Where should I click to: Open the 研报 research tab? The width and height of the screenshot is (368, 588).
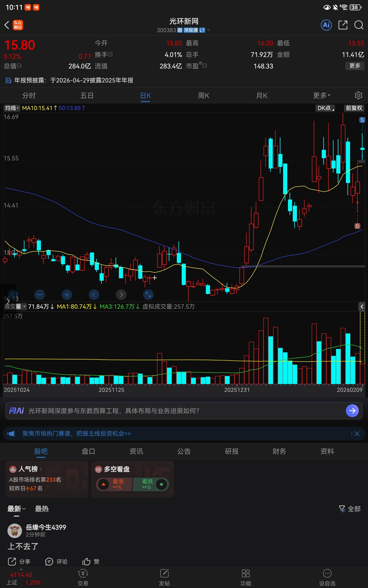pos(232,451)
